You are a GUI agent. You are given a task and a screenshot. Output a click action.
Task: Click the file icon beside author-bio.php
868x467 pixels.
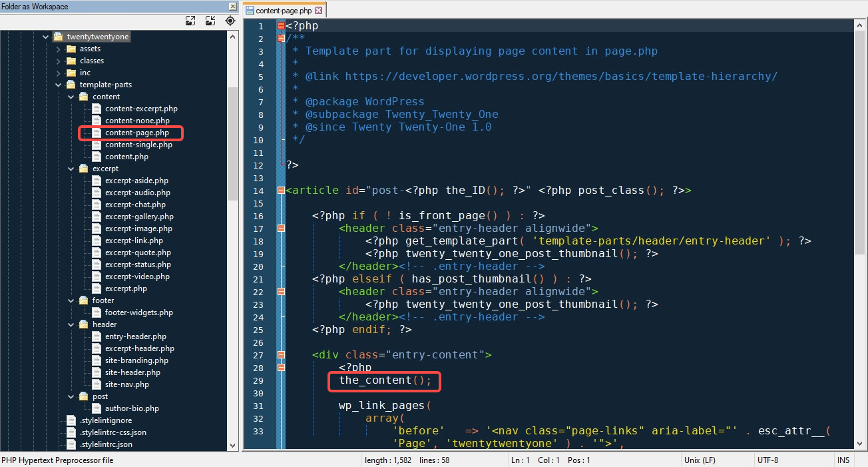97,408
